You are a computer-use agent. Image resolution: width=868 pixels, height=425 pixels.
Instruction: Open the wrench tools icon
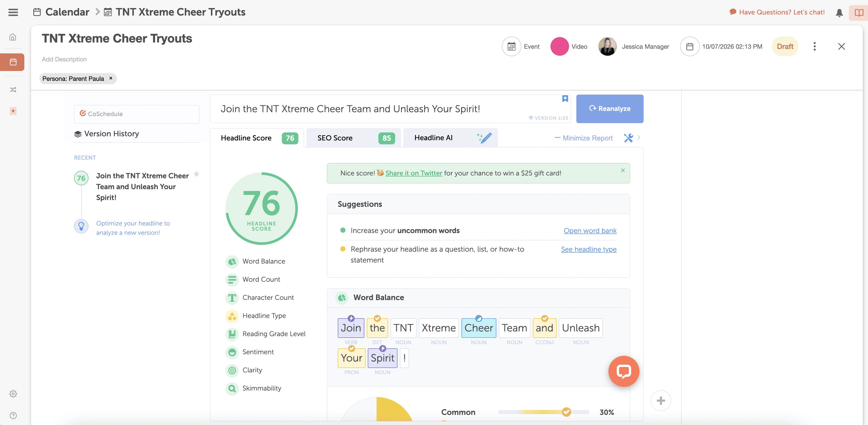click(x=628, y=138)
